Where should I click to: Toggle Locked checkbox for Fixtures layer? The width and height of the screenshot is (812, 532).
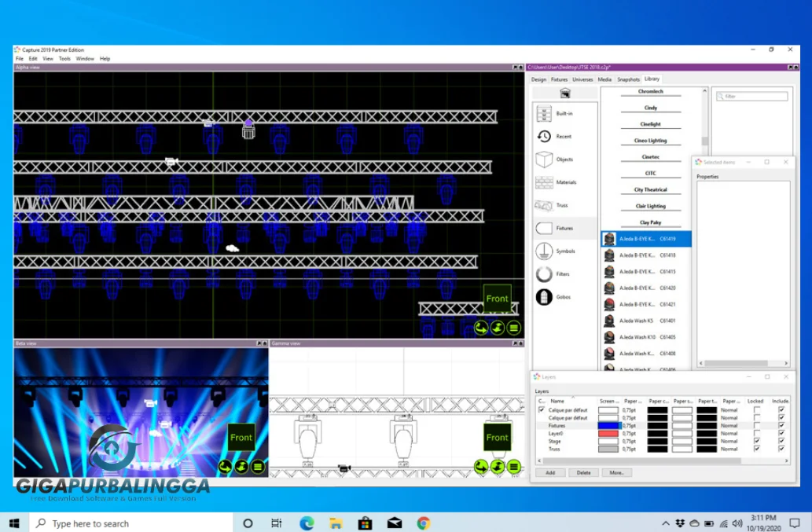tap(757, 425)
